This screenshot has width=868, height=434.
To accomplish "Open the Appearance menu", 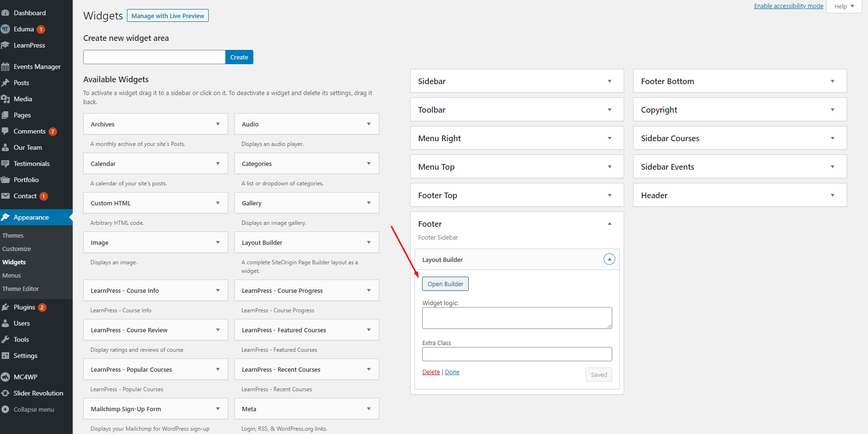I will 36,217.
